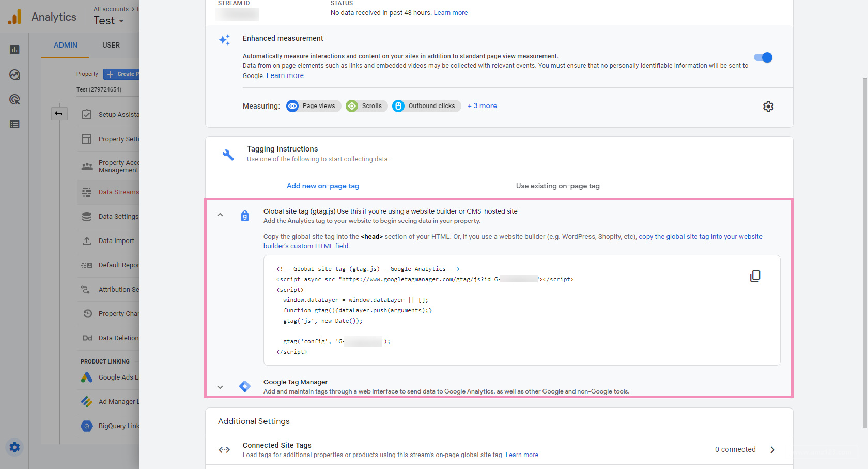This screenshot has width=868, height=469.
Task: Click Learn more link beside status message
Action: (451, 13)
